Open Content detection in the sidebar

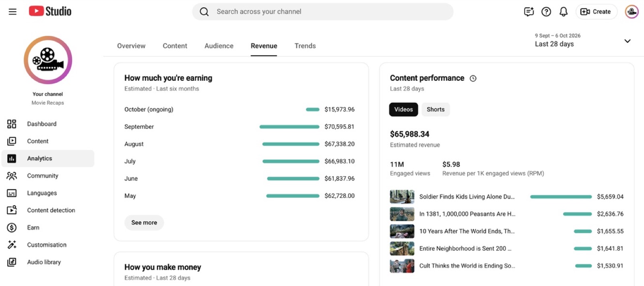coord(48,210)
